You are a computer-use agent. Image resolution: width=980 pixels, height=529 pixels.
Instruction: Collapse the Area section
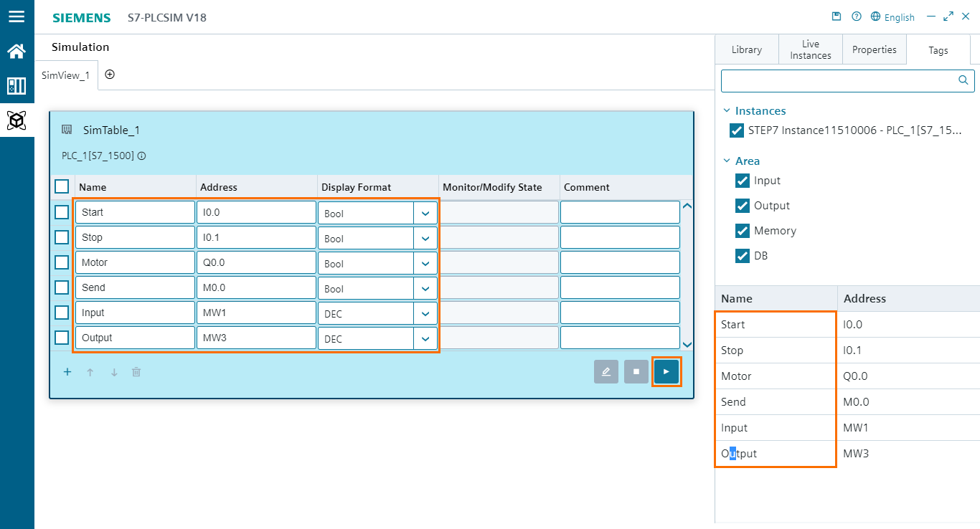coord(727,161)
